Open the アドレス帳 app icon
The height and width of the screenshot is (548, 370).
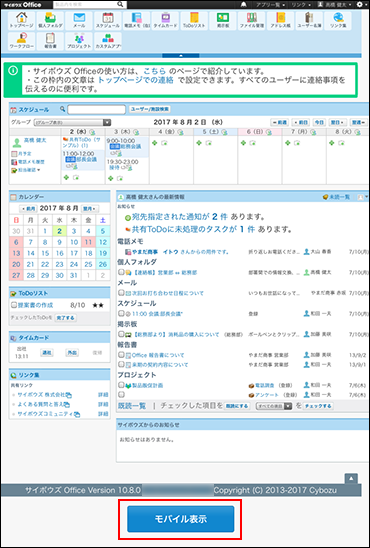click(280, 21)
